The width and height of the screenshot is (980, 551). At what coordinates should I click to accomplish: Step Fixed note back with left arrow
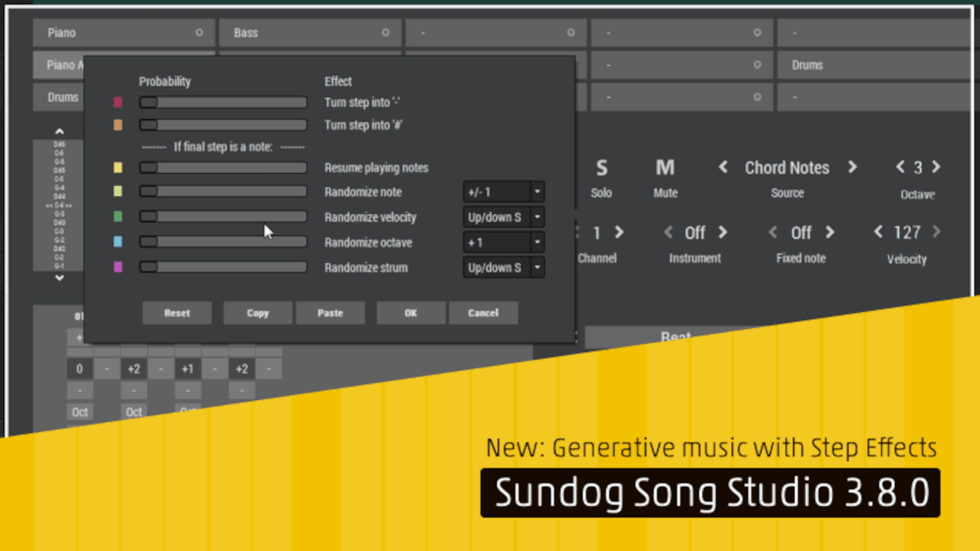[773, 233]
